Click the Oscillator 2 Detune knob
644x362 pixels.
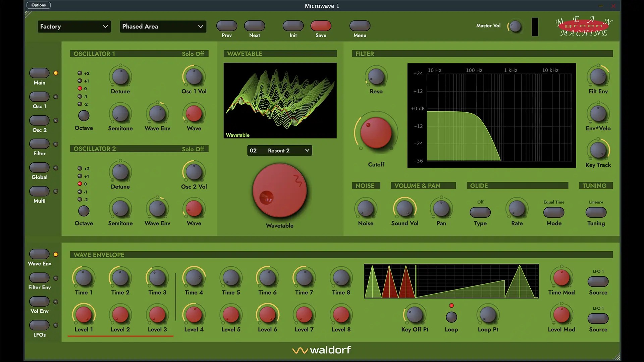[120, 172]
